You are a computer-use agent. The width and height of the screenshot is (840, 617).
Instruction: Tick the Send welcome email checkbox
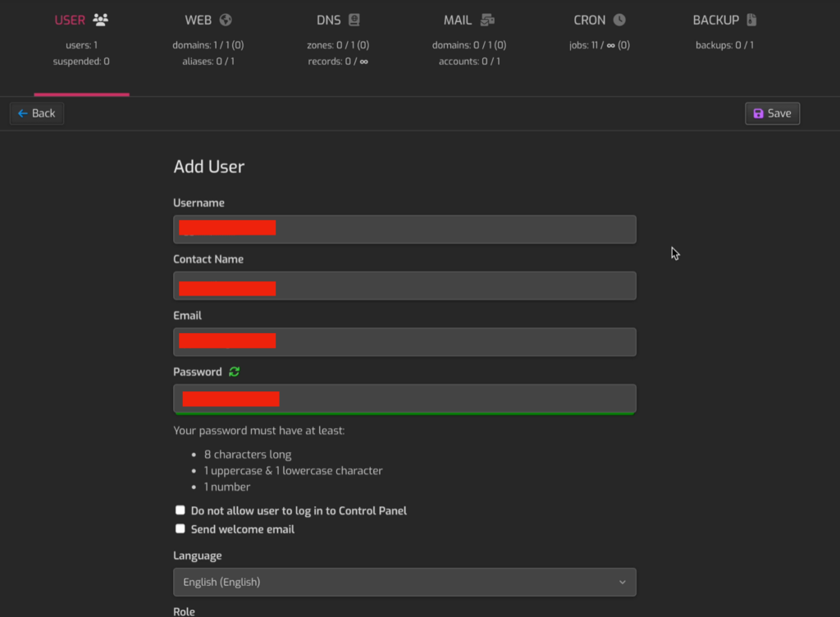coord(180,529)
